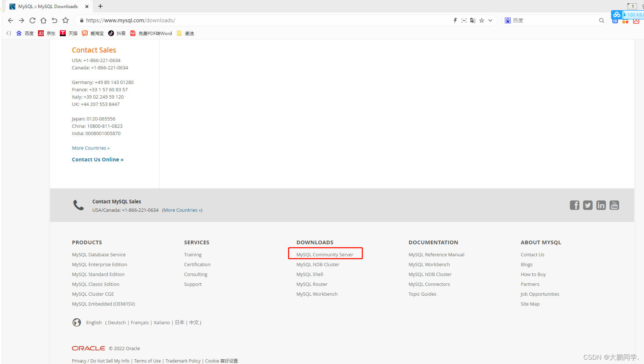Click the screenshot capture icon in address bar
This screenshot has height=364, width=644.
click(x=464, y=20)
